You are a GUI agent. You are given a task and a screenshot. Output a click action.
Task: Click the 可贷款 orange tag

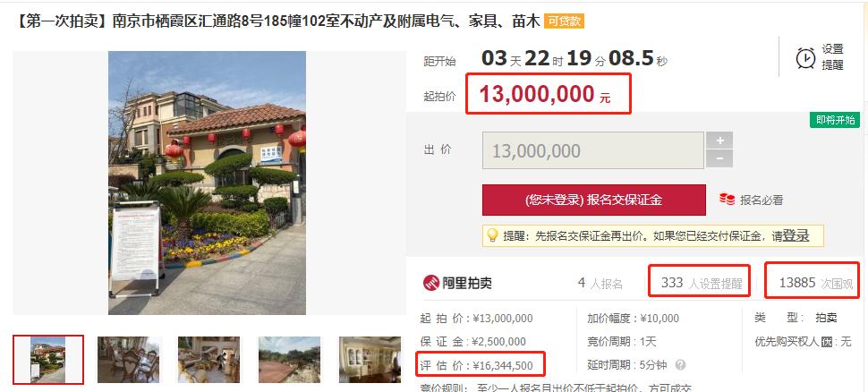pyautogui.click(x=564, y=21)
